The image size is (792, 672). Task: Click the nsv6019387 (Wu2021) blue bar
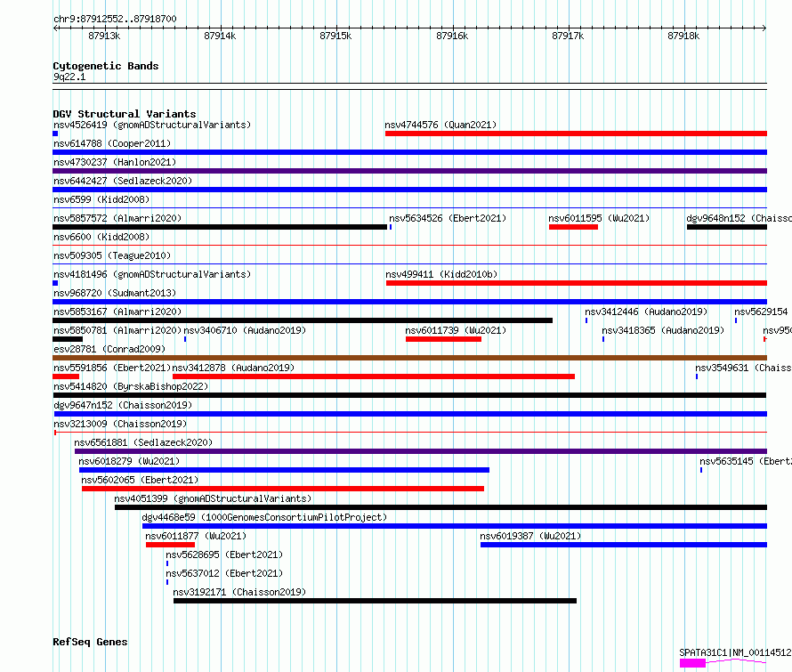(624, 545)
